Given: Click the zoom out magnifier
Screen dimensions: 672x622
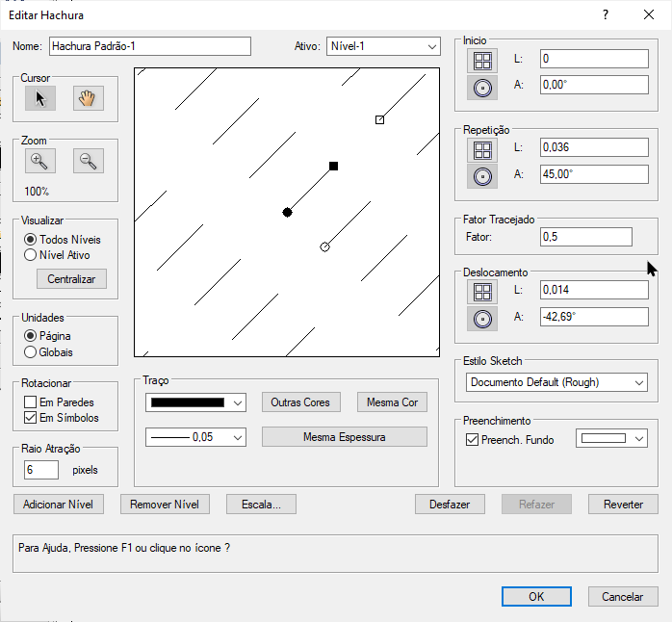Looking at the screenshot, I should [89, 161].
